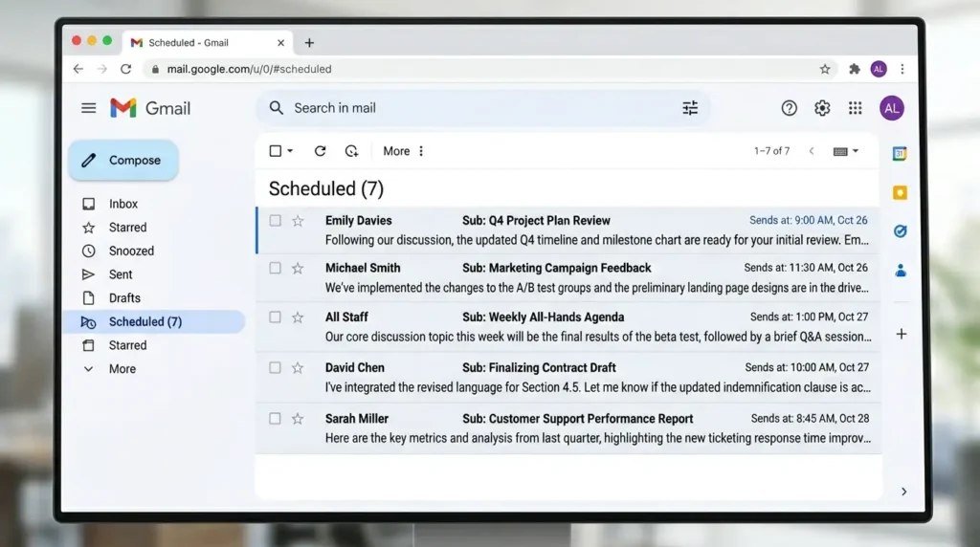
Task: Open Contacts side panel icon
Action: pyautogui.click(x=901, y=271)
